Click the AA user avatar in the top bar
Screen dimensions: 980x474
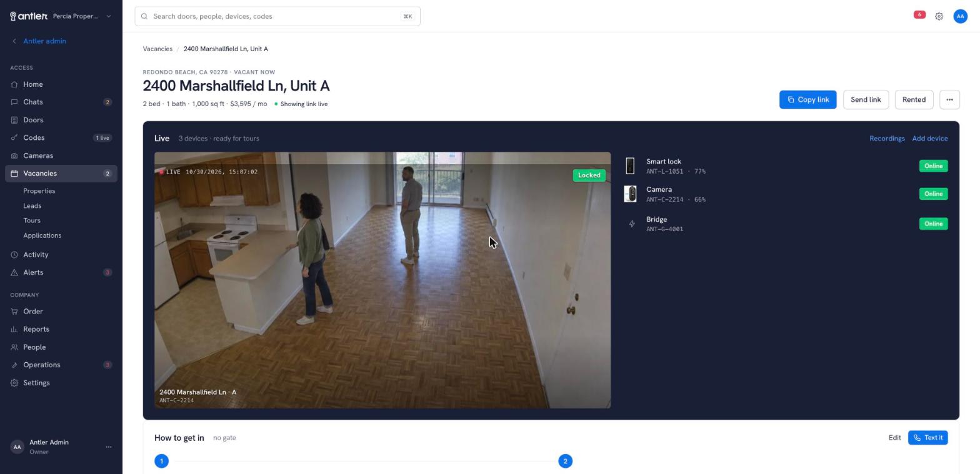tap(961, 16)
